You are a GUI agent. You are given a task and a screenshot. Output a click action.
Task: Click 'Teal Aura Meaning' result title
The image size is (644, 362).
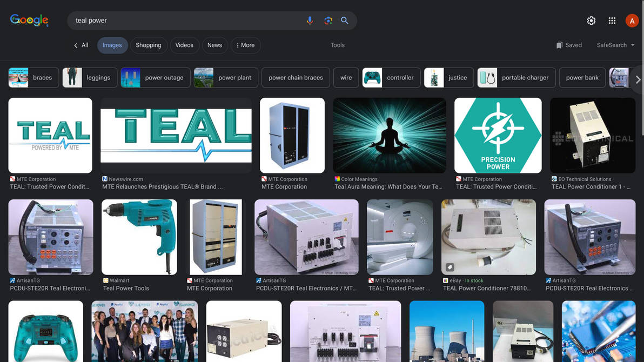pos(388,187)
